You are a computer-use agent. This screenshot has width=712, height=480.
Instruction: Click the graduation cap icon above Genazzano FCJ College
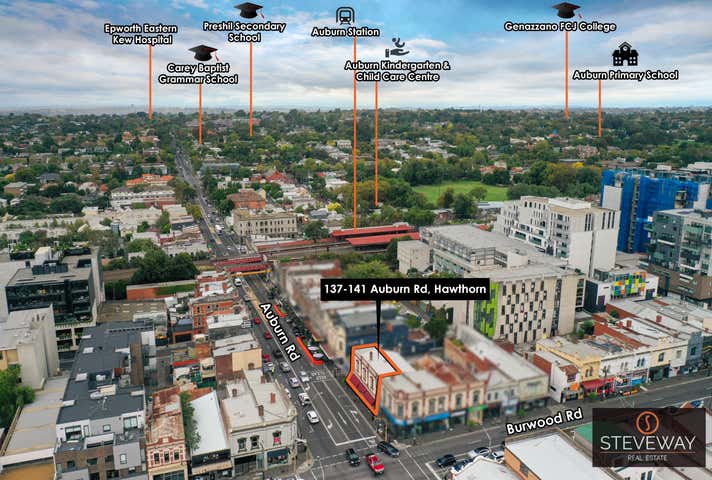[567, 10]
